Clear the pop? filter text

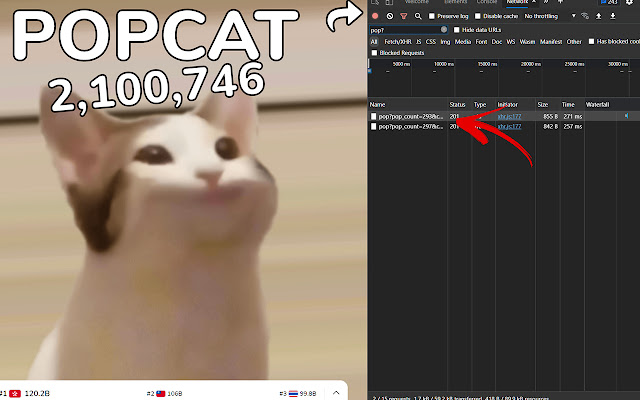click(x=444, y=29)
